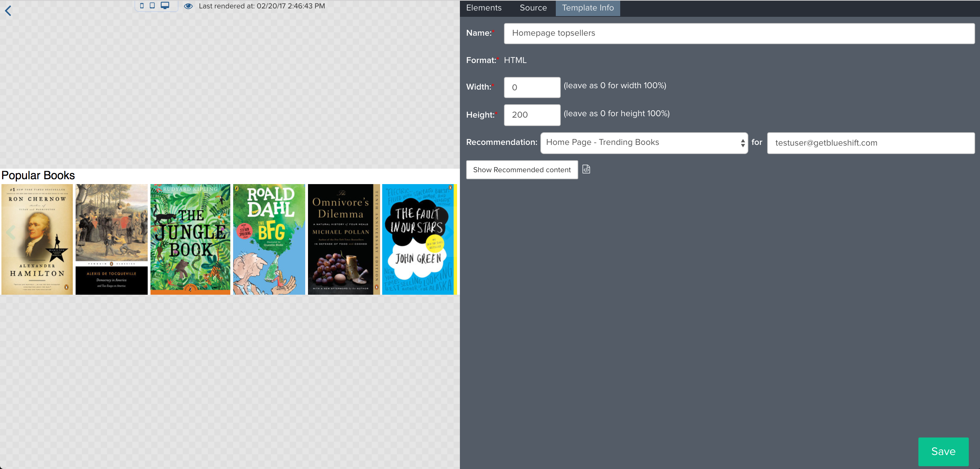Select The Jungle Book cover

(x=190, y=239)
